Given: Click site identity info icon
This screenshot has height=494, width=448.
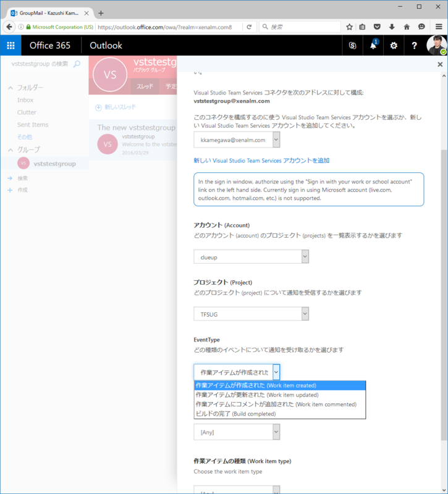Looking at the screenshot, I should point(21,27).
